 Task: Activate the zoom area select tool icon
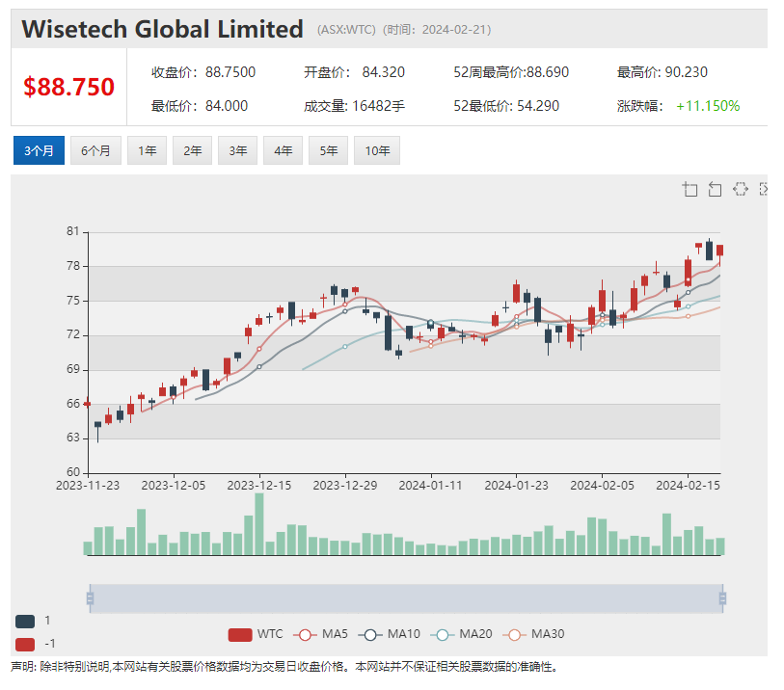tap(689, 189)
